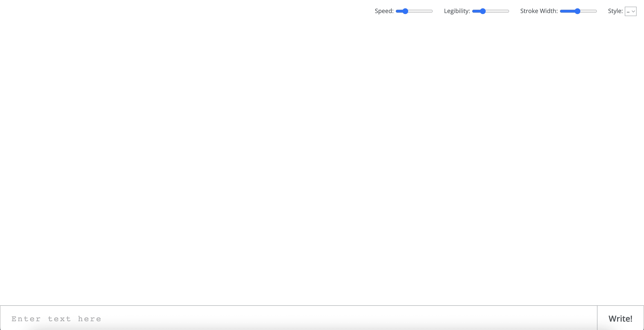
Task: Open the Style dropdown
Action: (x=630, y=11)
